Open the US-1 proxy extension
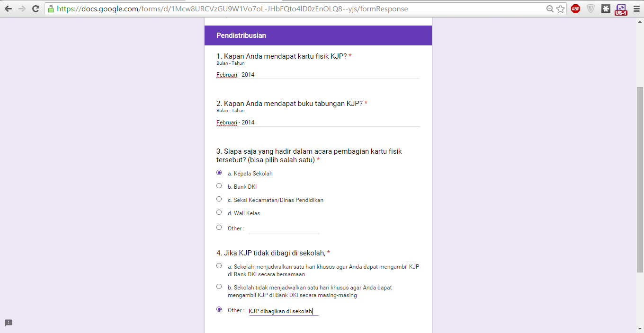Screen dimensions: 644x333 coord(621,9)
